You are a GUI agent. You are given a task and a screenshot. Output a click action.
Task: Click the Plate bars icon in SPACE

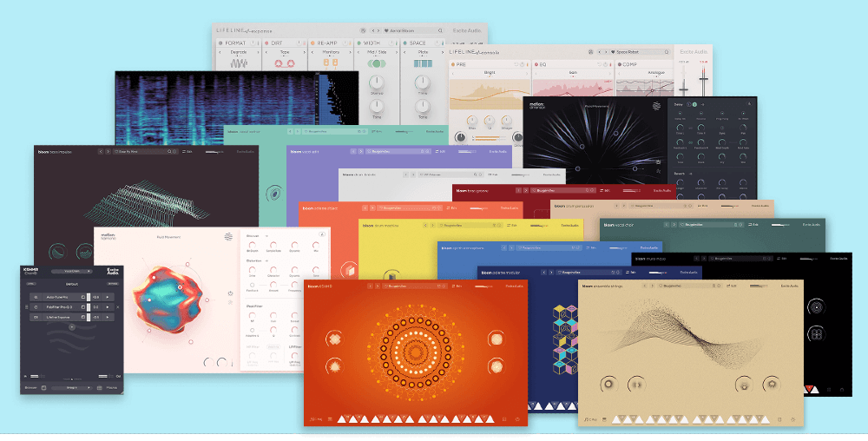pyautogui.click(x=423, y=64)
